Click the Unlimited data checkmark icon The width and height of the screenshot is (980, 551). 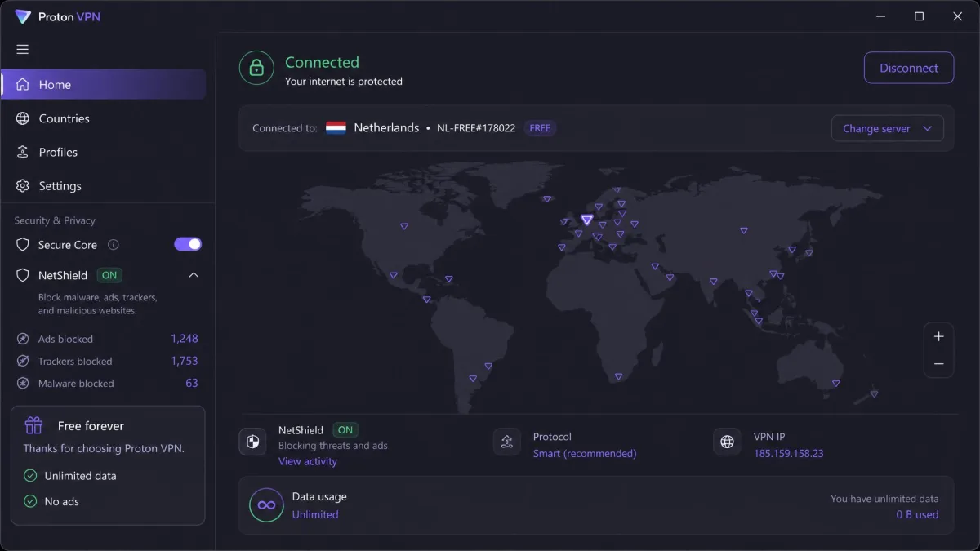tap(30, 476)
